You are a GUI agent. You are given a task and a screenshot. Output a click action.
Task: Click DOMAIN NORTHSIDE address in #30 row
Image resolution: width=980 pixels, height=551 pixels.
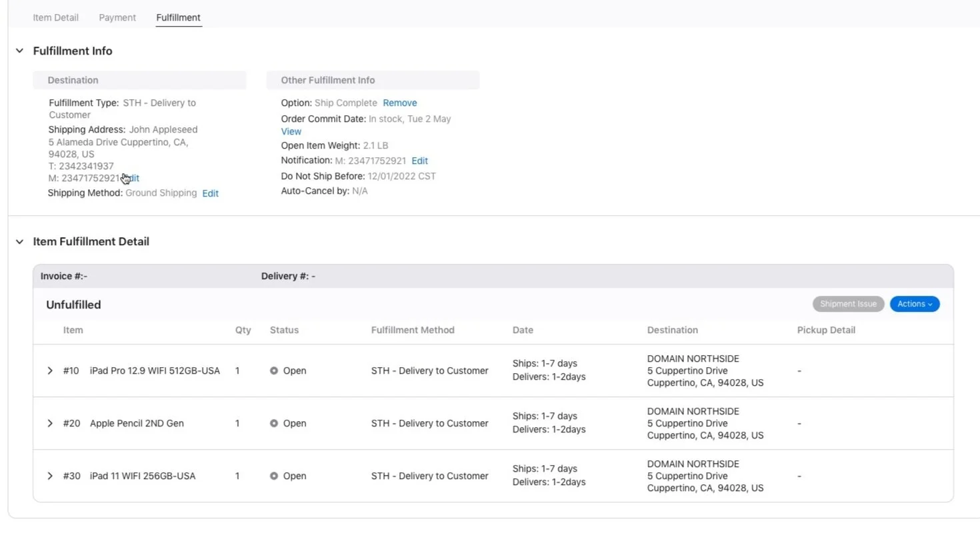click(705, 476)
